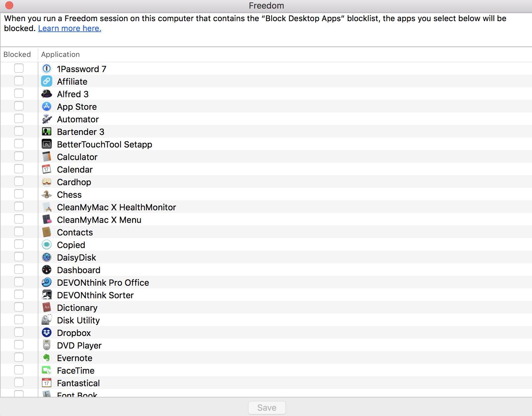Select the CleanMyMac X HealthMonitor name

click(x=116, y=207)
